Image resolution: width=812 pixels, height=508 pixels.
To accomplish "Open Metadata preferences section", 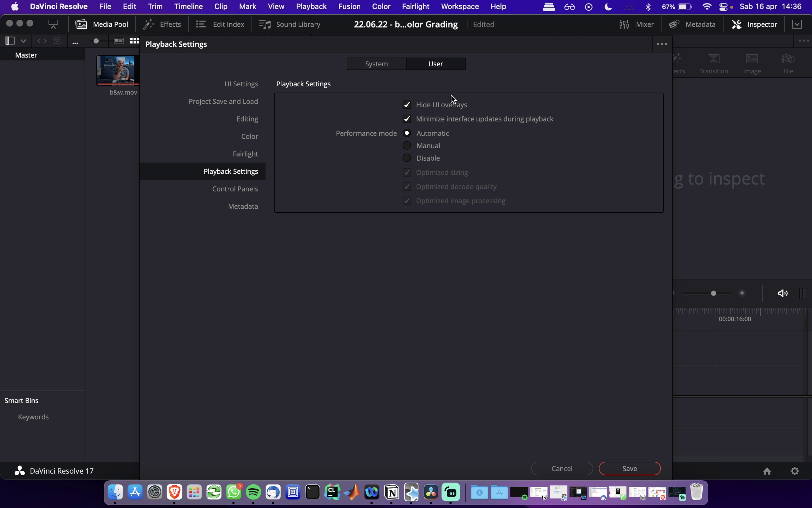I will click(x=243, y=206).
